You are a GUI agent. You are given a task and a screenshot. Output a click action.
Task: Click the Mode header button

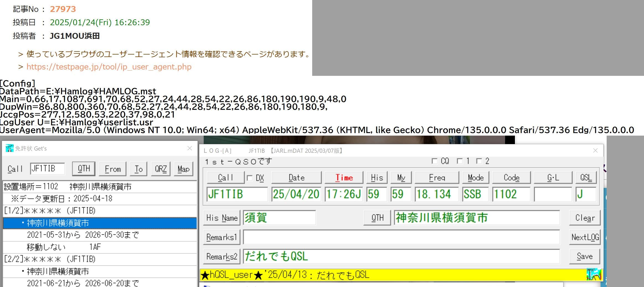(x=475, y=178)
